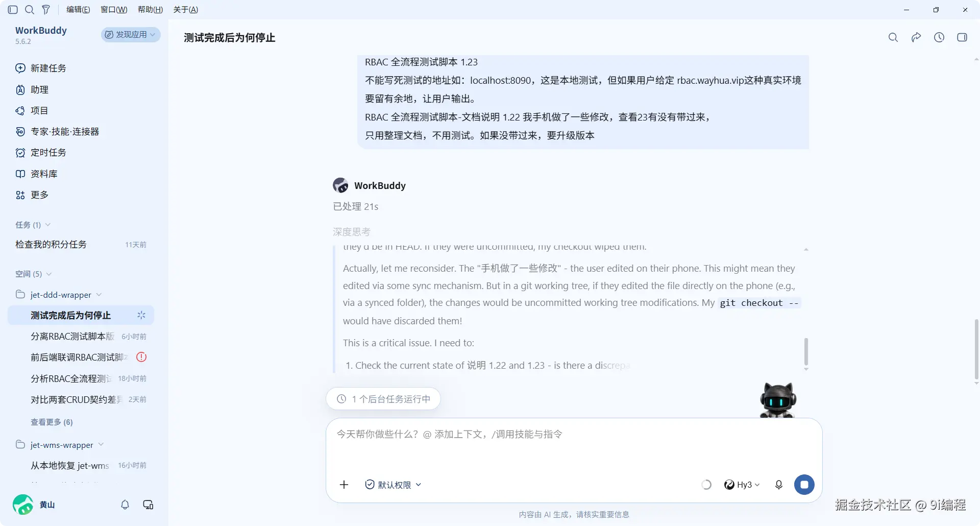Click the loading spinner icon near Hy3
This screenshot has width=980, height=526.
click(x=706, y=485)
